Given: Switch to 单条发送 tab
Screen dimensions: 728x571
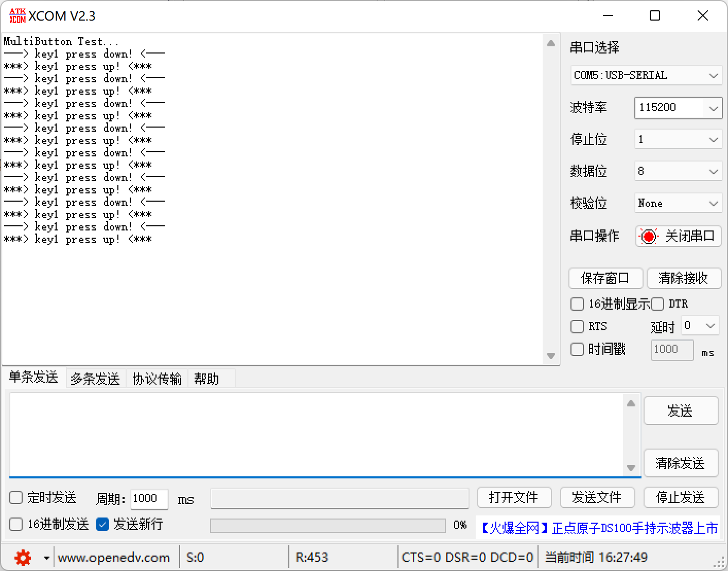Looking at the screenshot, I should [33, 377].
